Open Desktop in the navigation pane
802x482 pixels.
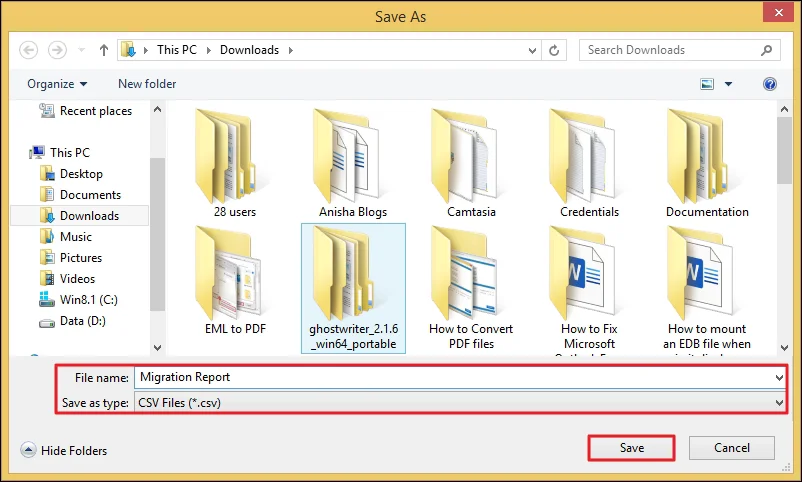(x=71, y=173)
